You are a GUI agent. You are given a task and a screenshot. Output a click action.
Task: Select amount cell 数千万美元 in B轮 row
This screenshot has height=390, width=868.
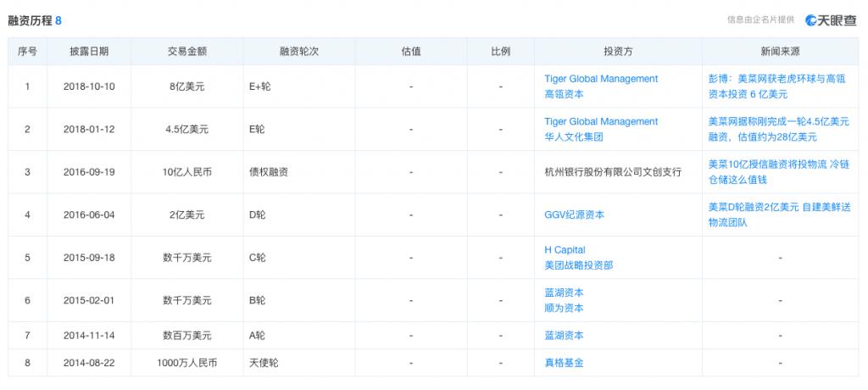click(187, 300)
